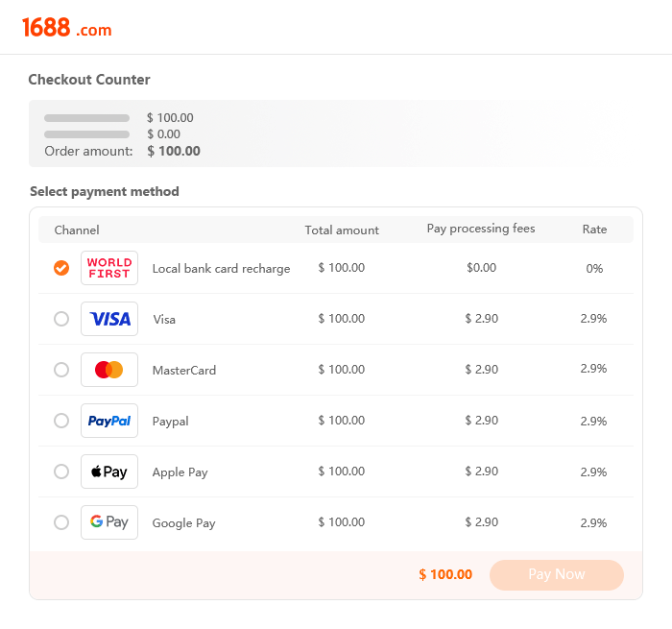Select the MasterCard radio button
This screenshot has width=672, height=629.
pyautogui.click(x=61, y=370)
